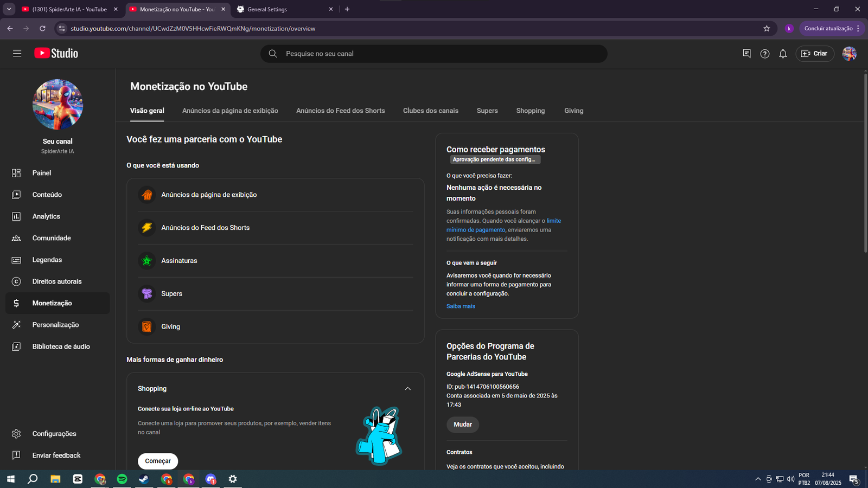The height and width of the screenshot is (488, 868).
Task: Select the Assinaturas row
Action: tap(276, 261)
